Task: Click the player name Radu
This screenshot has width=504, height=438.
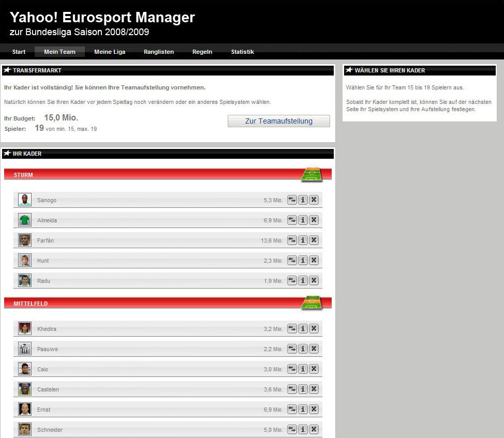Action: (43, 281)
